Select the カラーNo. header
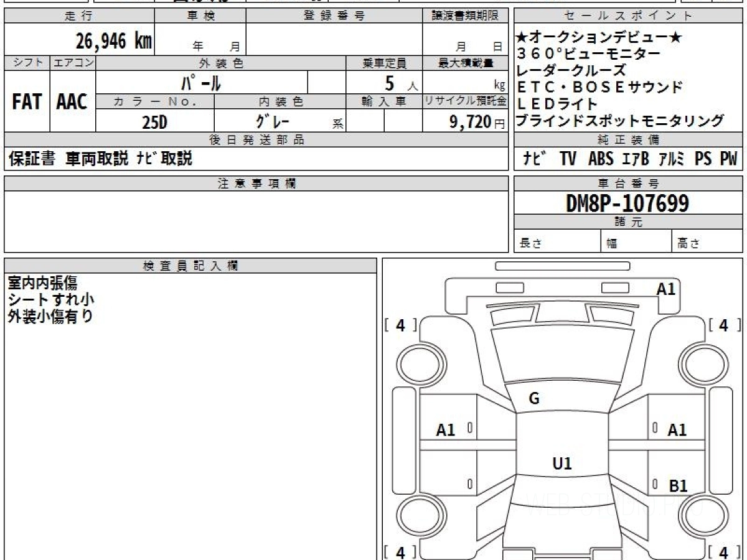The height and width of the screenshot is (560, 747). point(155,101)
